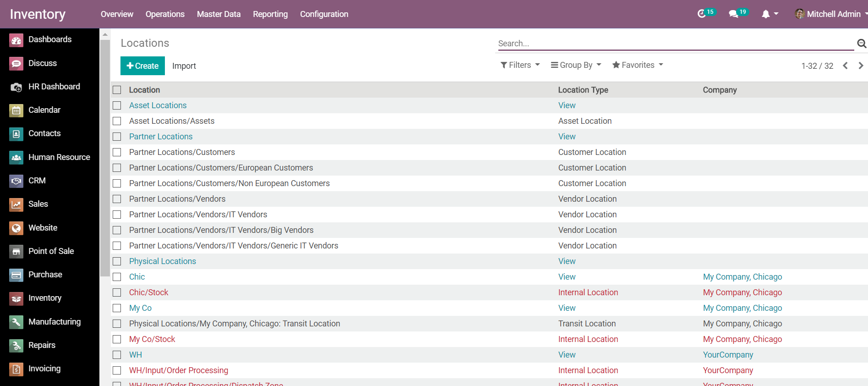Screen dimensions: 868x386
Task: Expand the Filters dropdown
Action: (x=520, y=65)
